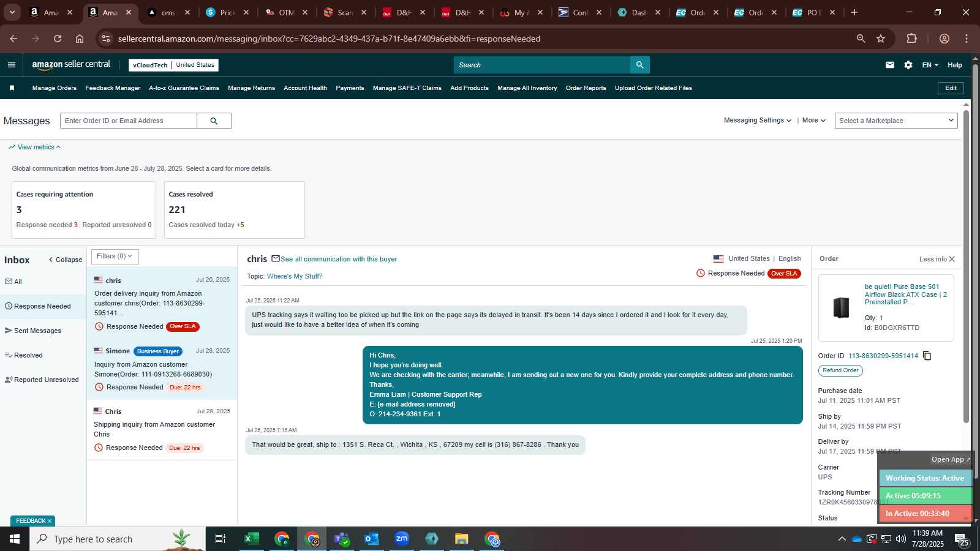This screenshot has height=551, width=980.
Task: Open Microsoft Teams from the taskbar
Action: [x=342, y=539]
